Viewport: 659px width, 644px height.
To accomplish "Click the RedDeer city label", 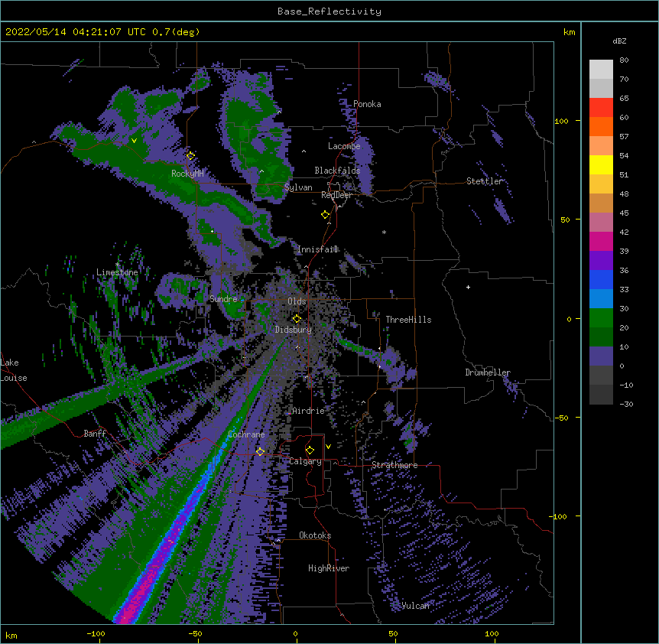I will tap(336, 195).
